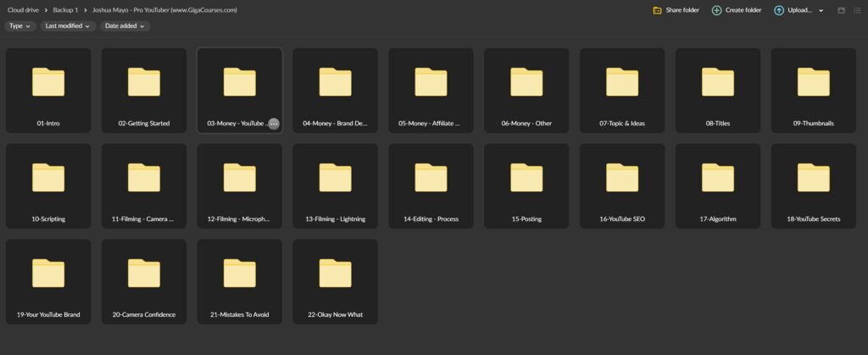Switch to list view

(856, 10)
